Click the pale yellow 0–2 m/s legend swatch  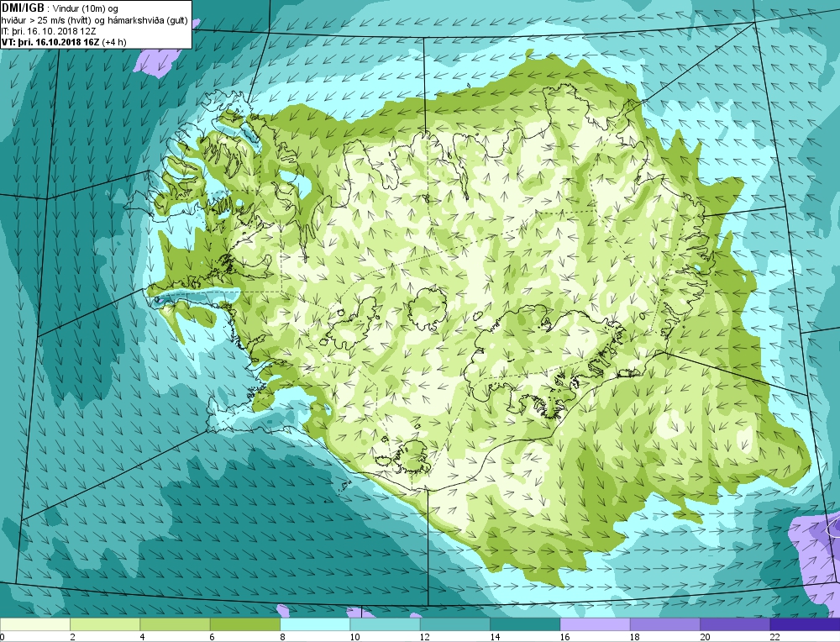34,624
